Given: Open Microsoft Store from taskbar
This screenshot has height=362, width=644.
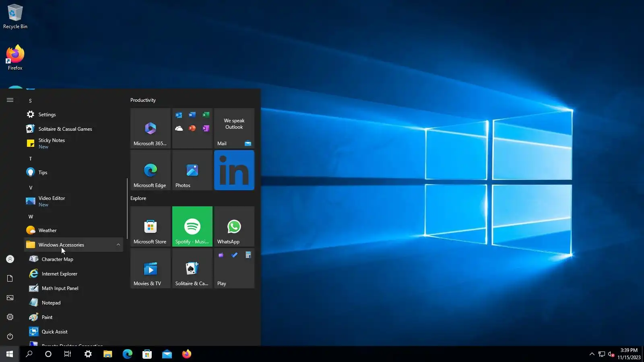Looking at the screenshot, I should click(x=147, y=354).
